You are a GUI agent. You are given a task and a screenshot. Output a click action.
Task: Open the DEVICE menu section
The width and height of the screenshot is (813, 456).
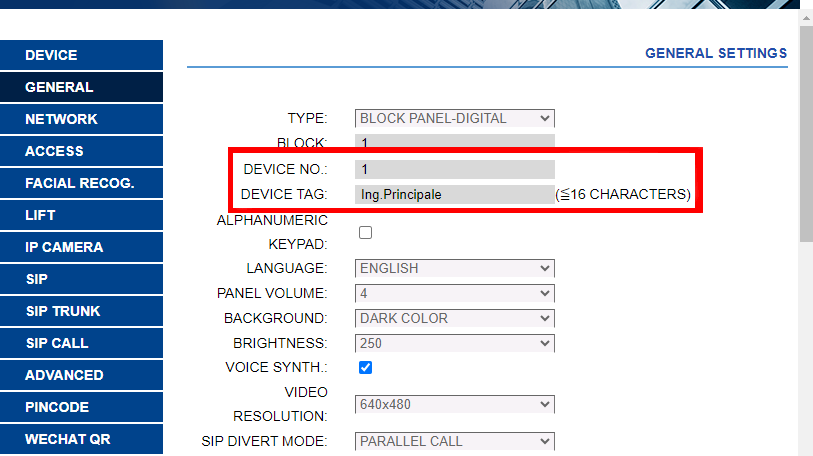pyautogui.click(x=82, y=55)
